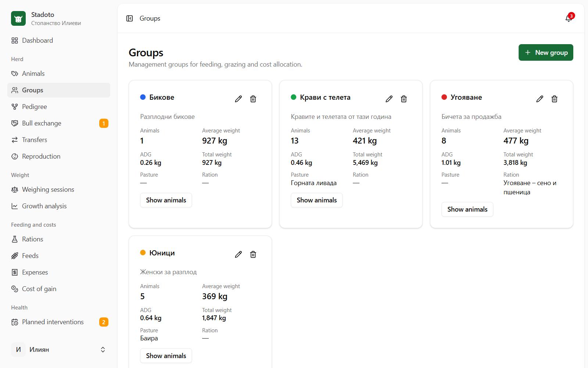
Task: Show animals in Бикове group
Action: (x=166, y=200)
